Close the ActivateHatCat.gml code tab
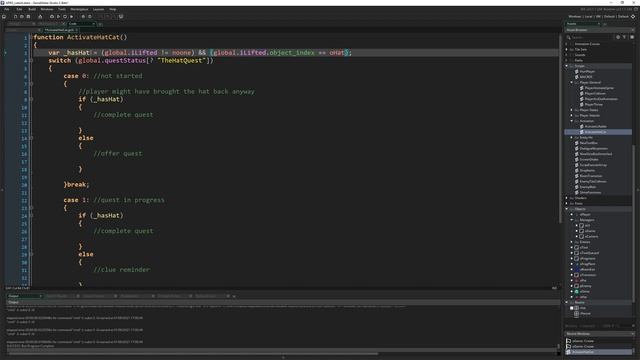 point(76,30)
